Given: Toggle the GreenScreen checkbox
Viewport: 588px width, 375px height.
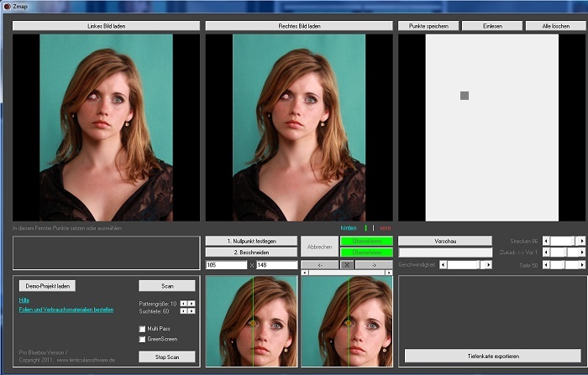Looking at the screenshot, I should 142,339.
